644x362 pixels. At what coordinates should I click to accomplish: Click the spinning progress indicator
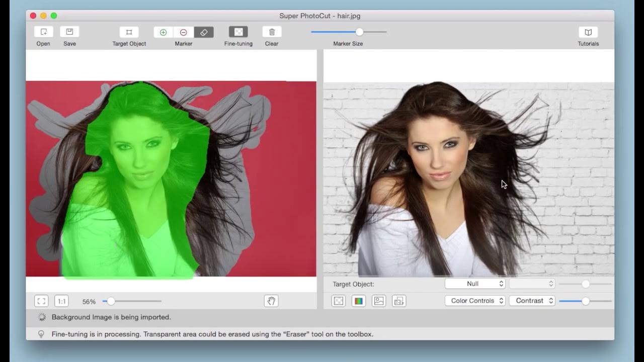42,317
